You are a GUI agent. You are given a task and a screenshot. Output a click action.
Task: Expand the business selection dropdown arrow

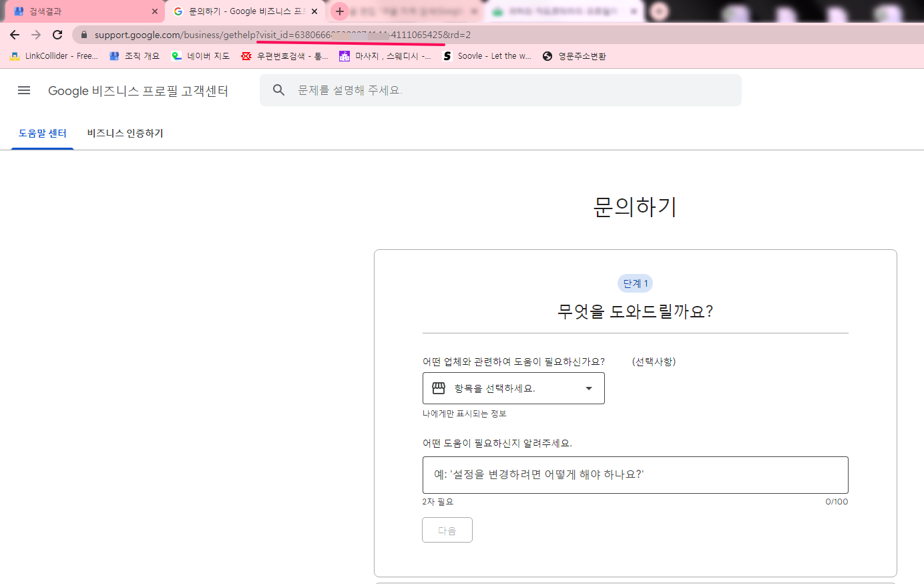[x=588, y=388]
